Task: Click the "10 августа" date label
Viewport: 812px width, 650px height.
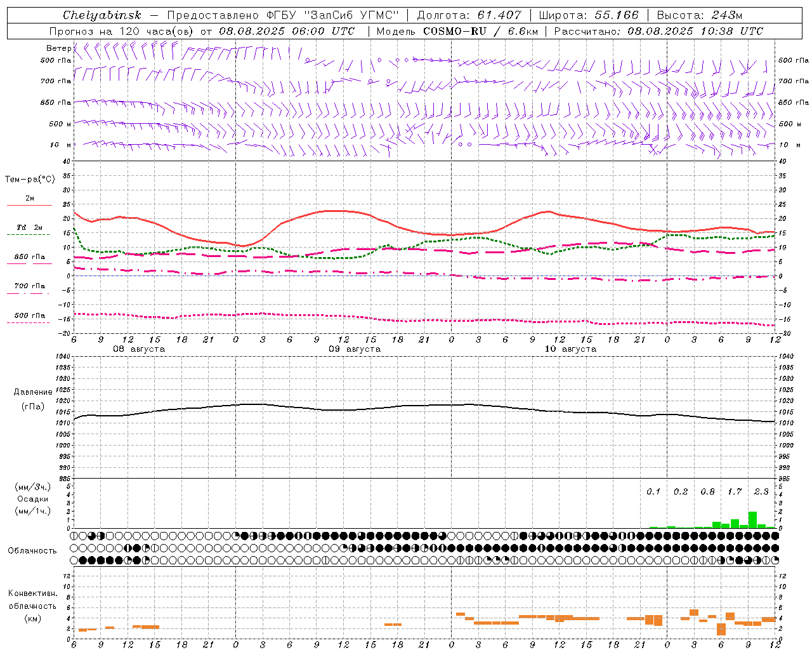Action: click(x=570, y=349)
